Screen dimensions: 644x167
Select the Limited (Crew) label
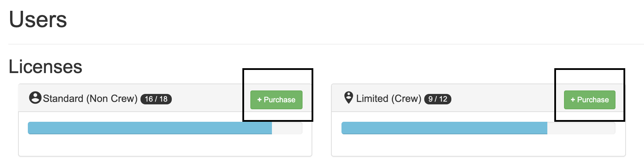389,99
